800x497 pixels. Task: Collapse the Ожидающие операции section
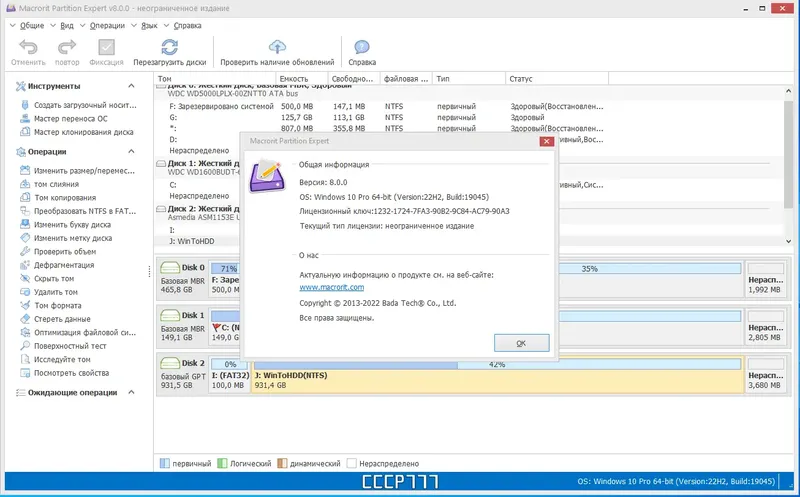131,392
